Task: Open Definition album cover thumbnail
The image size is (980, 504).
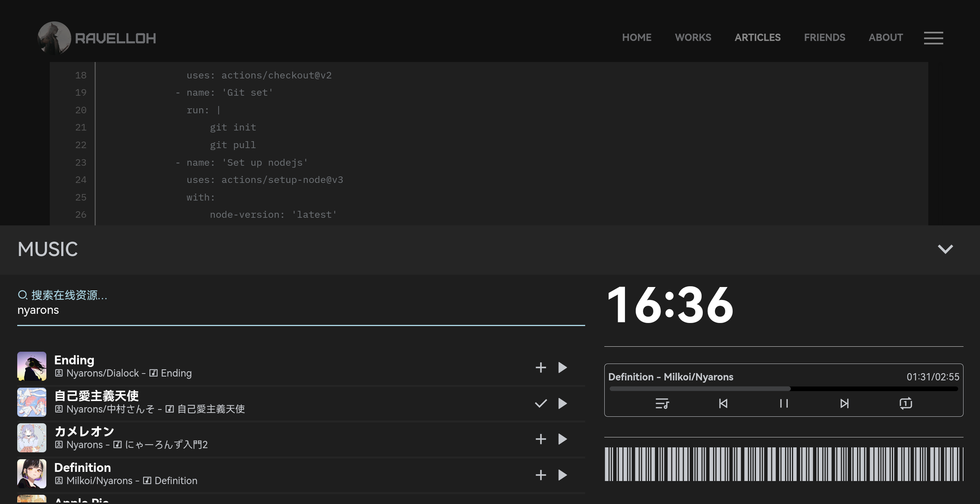Action: pos(32,474)
